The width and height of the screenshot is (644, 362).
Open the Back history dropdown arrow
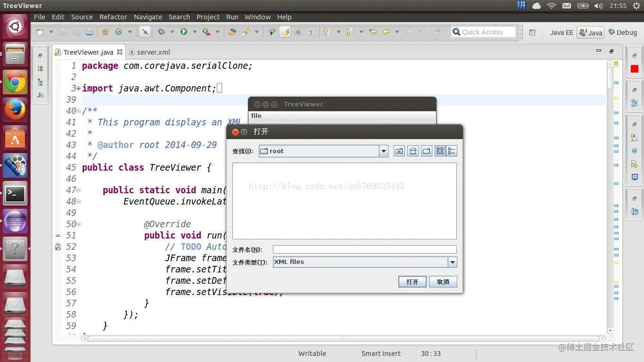(397, 32)
